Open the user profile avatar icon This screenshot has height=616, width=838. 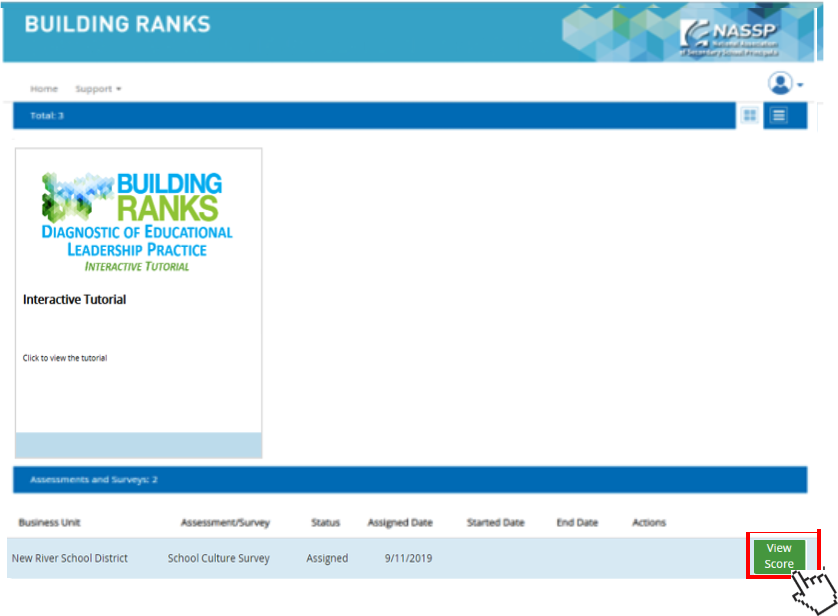click(x=780, y=83)
